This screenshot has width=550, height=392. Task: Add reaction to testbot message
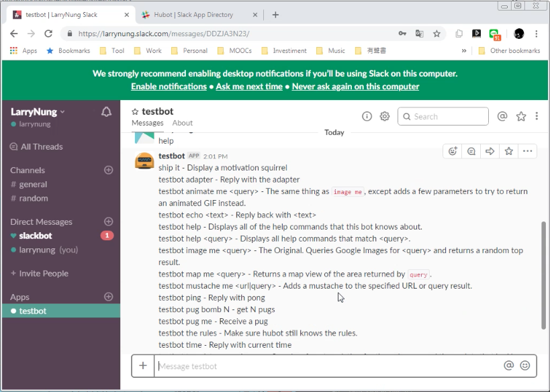[453, 151]
